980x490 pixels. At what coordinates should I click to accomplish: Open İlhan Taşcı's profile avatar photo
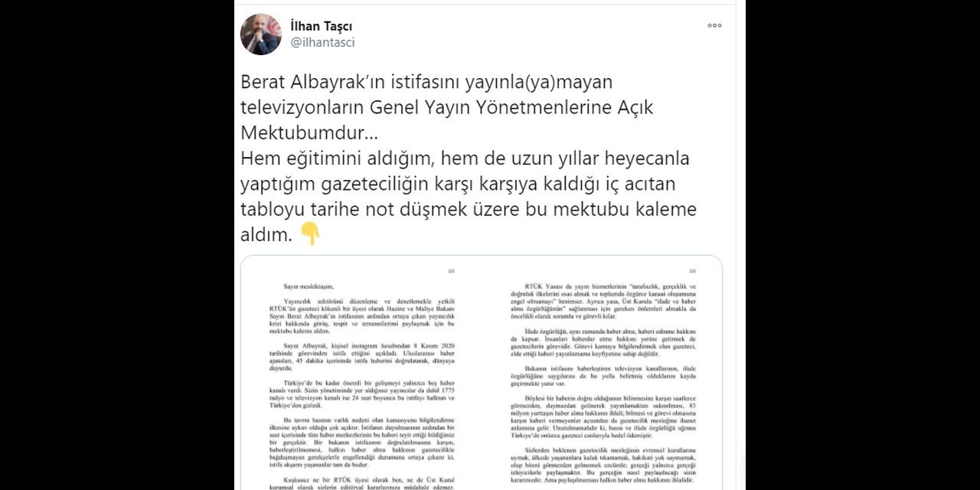tap(261, 34)
